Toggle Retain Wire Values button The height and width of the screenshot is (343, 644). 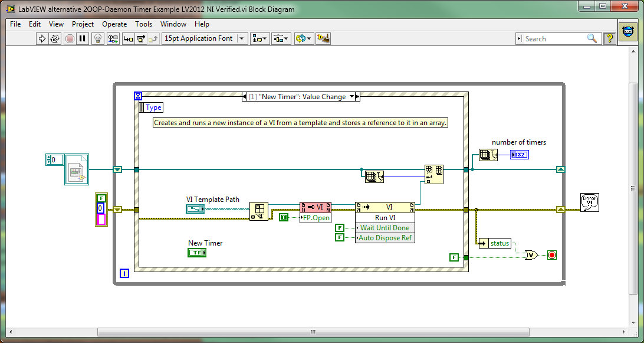[x=113, y=38]
